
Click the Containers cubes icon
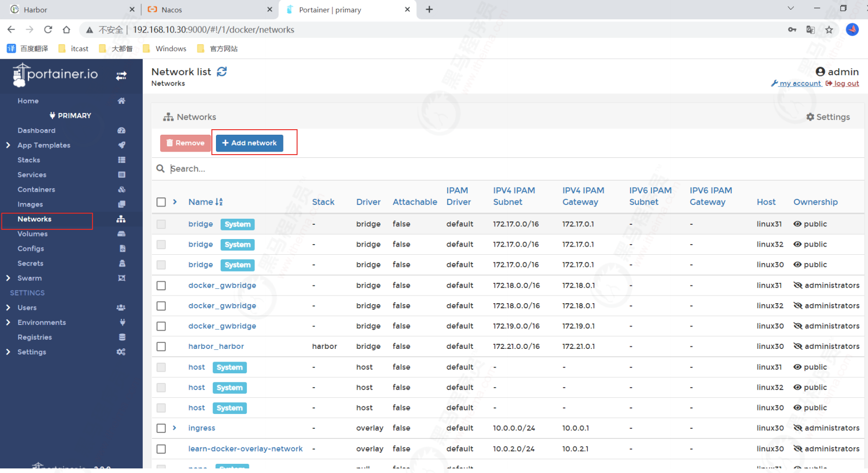click(x=121, y=189)
